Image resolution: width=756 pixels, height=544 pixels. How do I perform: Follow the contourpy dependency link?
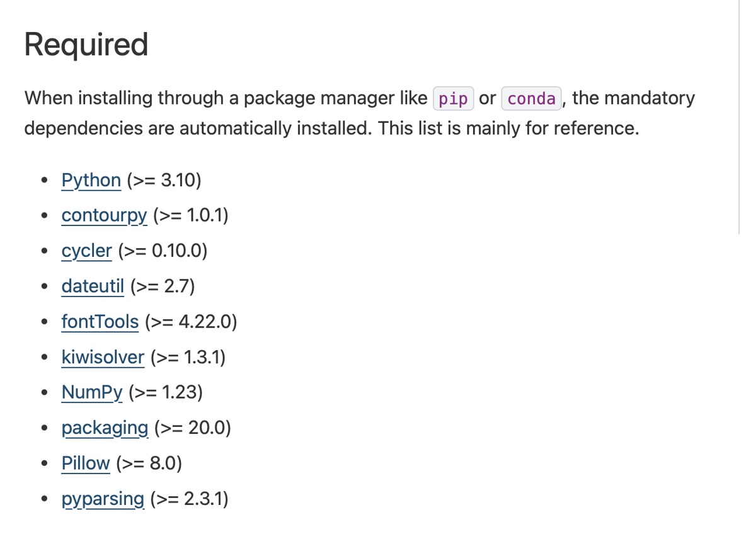coord(104,216)
